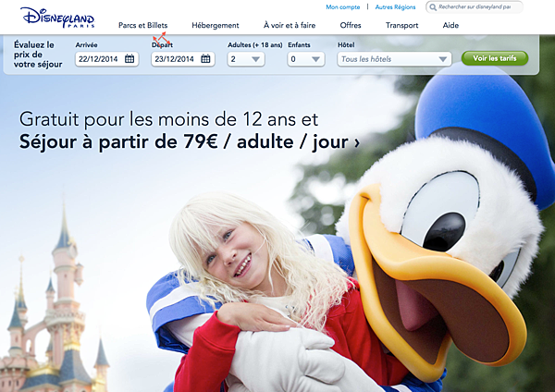This screenshot has width=555, height=392.
Task: Expand the Tous les hôtels dropdown
Action: click(x=394, y=59)
